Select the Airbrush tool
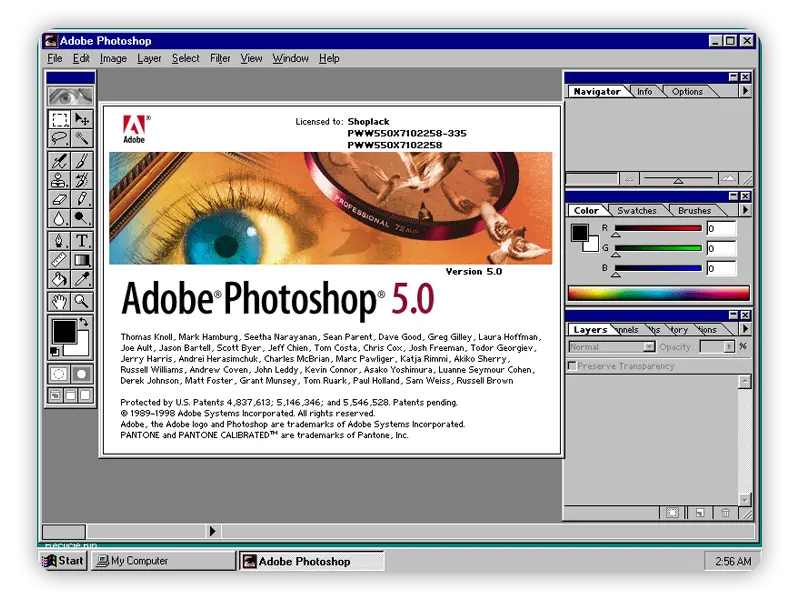Screen dimensions: 800x600 click(x=59, y=161)
